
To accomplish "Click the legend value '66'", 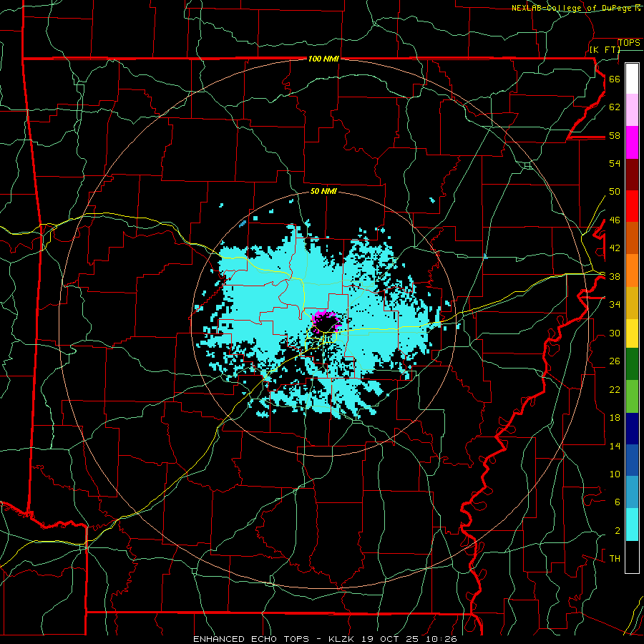I will 615,79.
